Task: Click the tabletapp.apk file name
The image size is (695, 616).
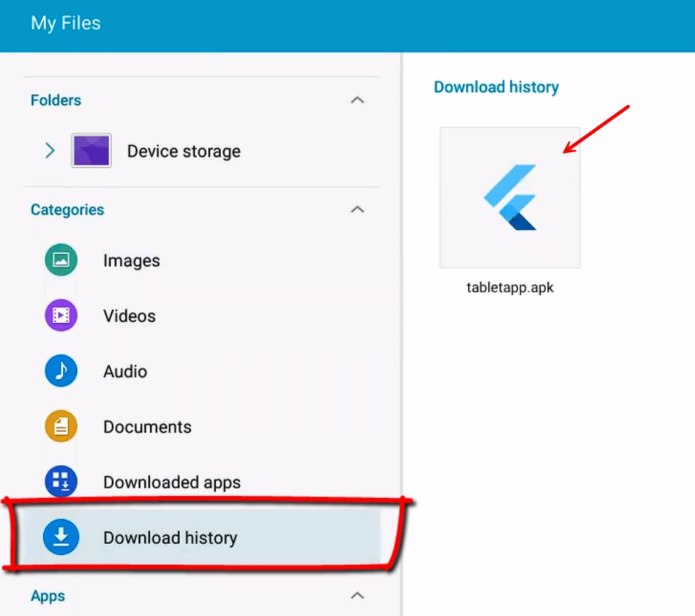Action: (510, 287)
